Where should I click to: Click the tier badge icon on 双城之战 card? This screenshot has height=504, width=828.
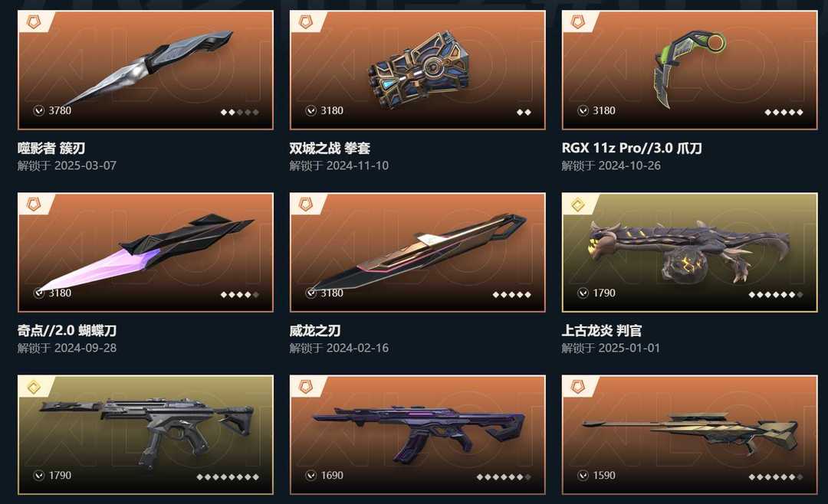click(306, 22)
